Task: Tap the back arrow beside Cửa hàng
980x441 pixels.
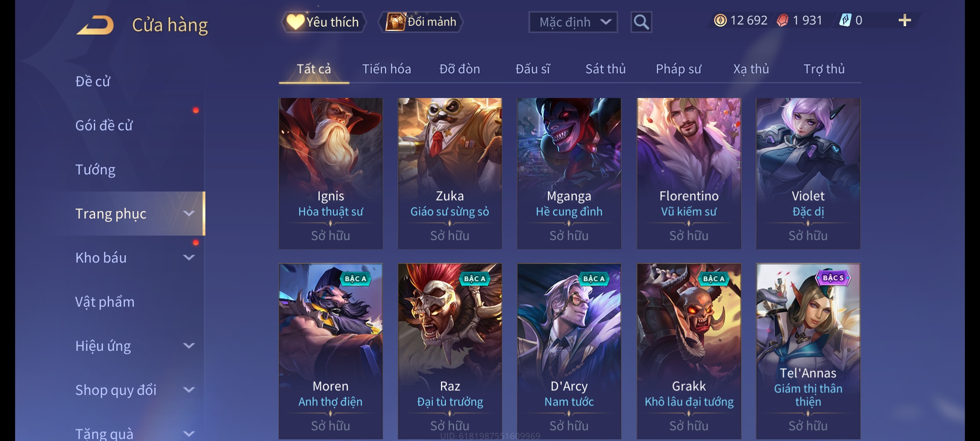Action: point(95,25)
